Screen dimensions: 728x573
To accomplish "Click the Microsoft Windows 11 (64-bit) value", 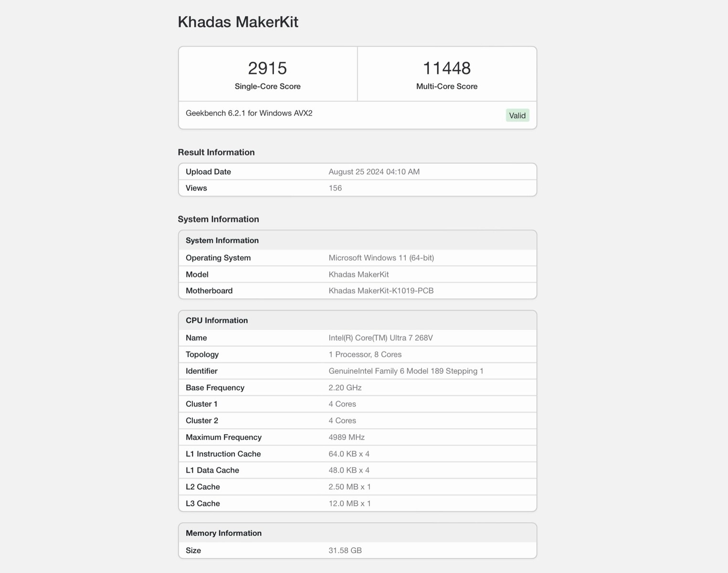I will pos(381,258).
